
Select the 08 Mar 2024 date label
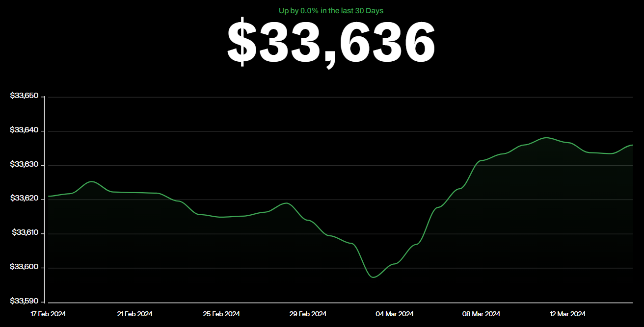[482, 314]
